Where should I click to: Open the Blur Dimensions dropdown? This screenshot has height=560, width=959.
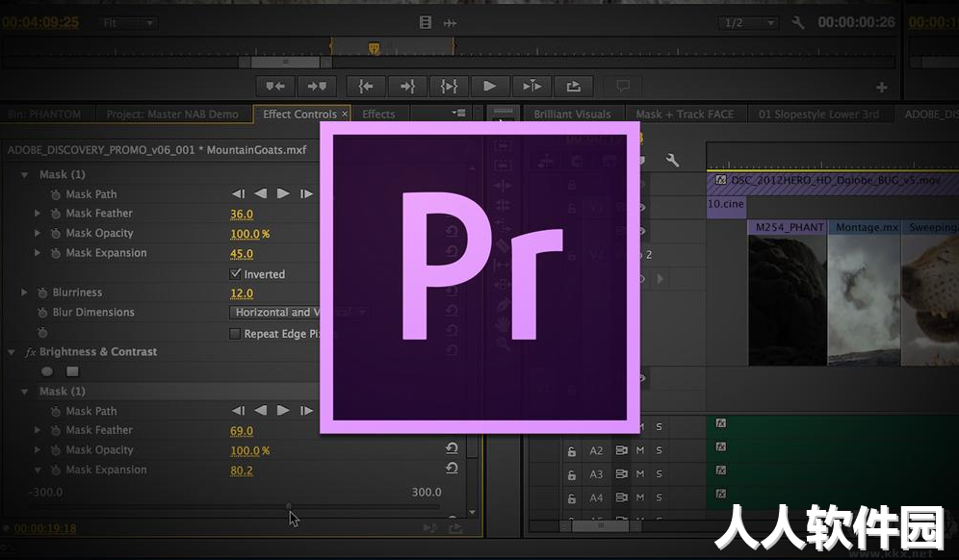pos(298,313)
